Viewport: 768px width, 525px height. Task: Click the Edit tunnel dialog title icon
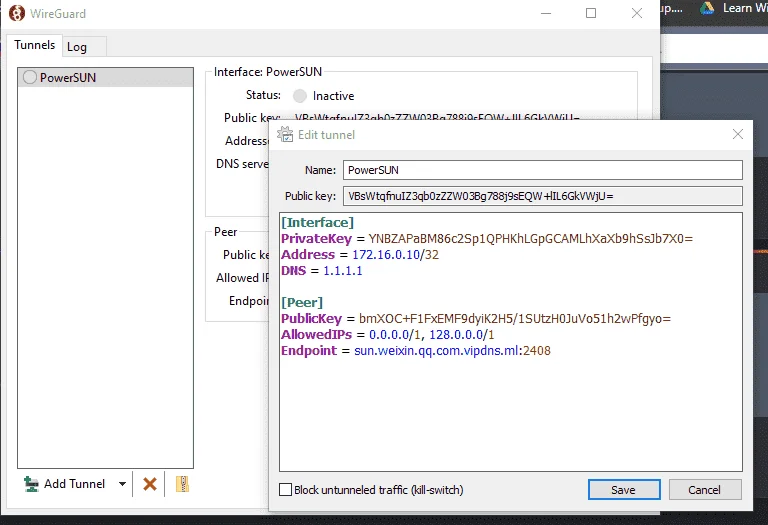click(285, 134)
